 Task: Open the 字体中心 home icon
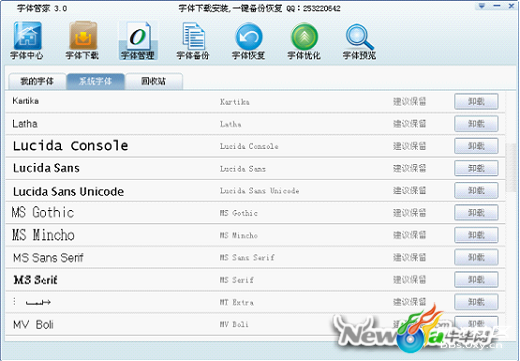27,41
